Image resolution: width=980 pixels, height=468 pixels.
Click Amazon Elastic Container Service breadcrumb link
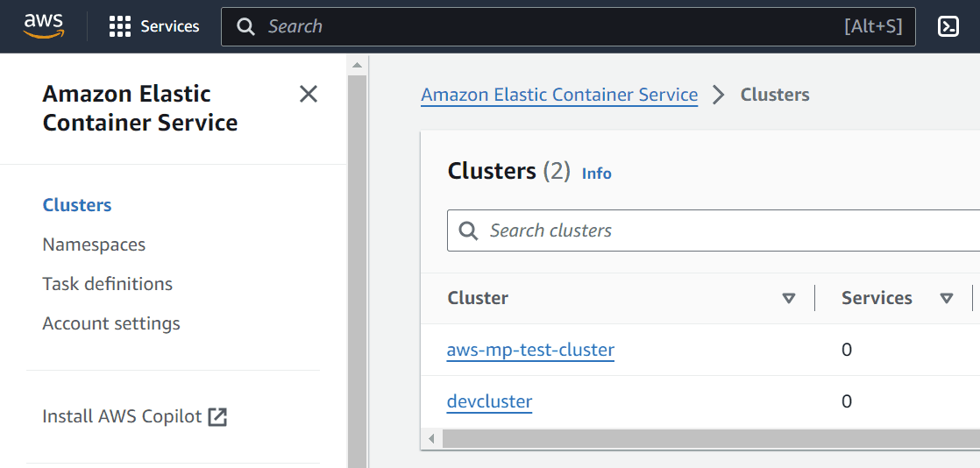click(x=559, y=95)
